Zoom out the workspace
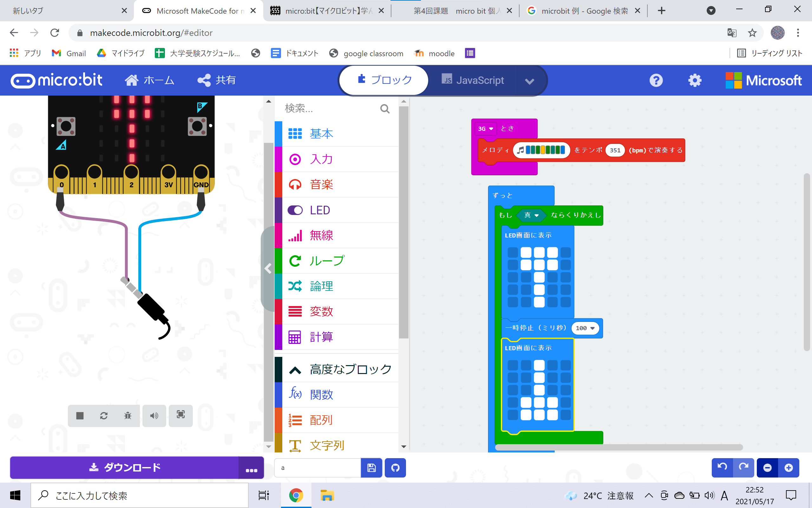Image resolution: width=812 pixels, height=508 pixels. [x=767, y=468]
